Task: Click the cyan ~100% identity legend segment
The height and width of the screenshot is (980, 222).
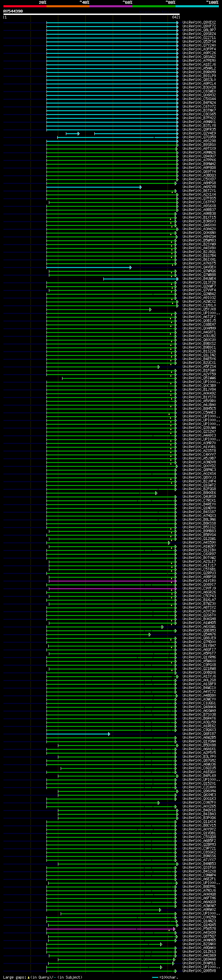Action: (197, 6)
